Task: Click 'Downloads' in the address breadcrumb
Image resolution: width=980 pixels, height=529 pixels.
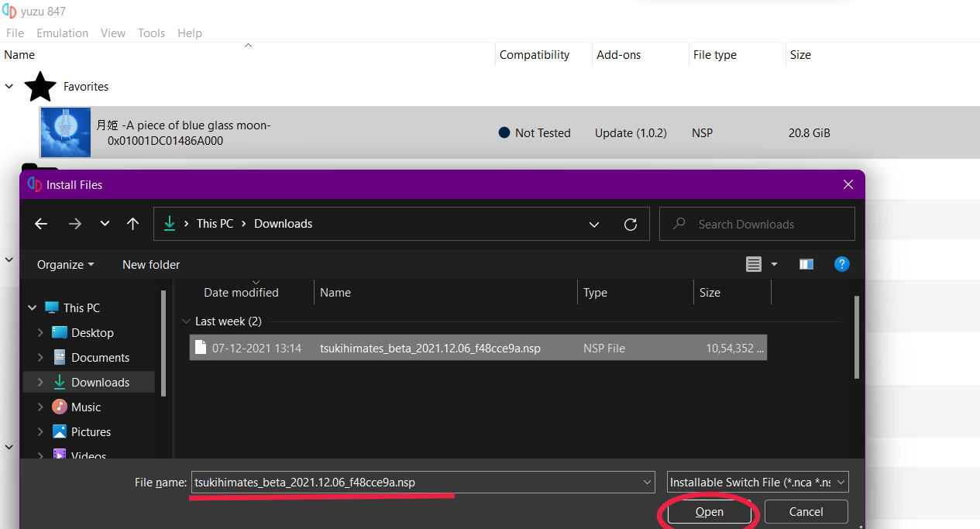Action: 284,224
